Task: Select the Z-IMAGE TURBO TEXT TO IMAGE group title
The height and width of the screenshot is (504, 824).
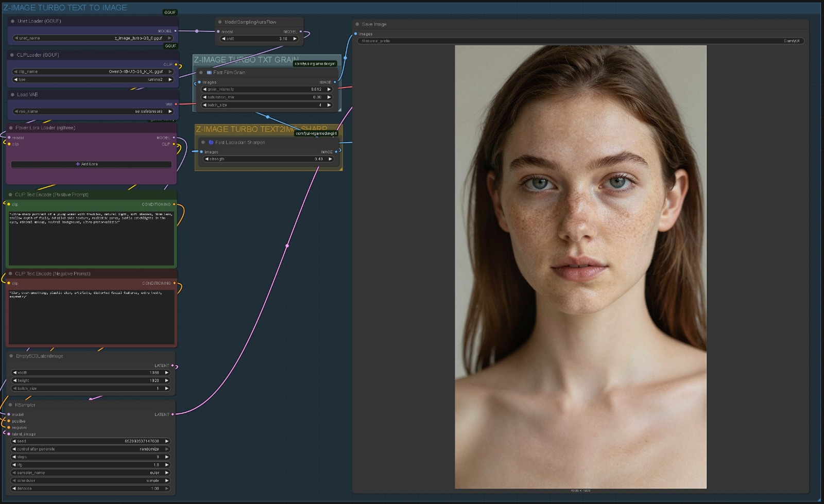Action: (65, 8)
